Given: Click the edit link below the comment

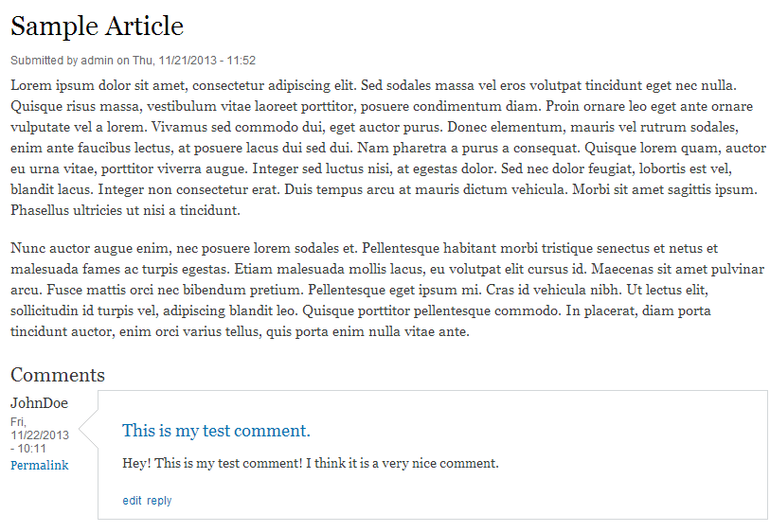Looking at the screenshot, I should [132, 501].
